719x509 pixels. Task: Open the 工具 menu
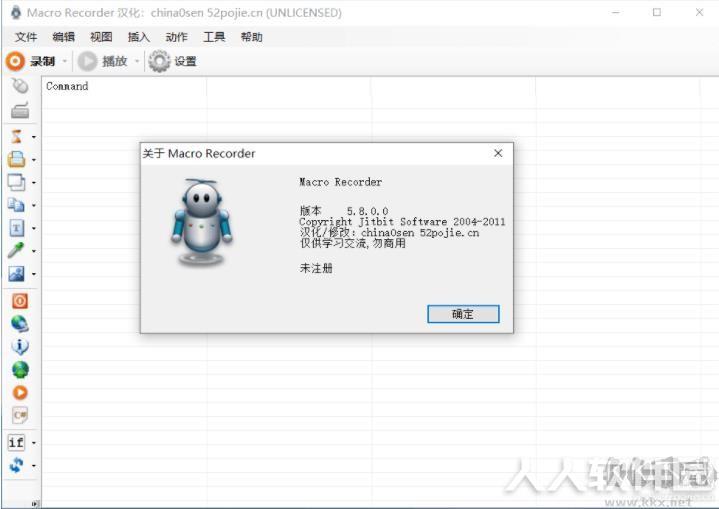tap(214, 37)
